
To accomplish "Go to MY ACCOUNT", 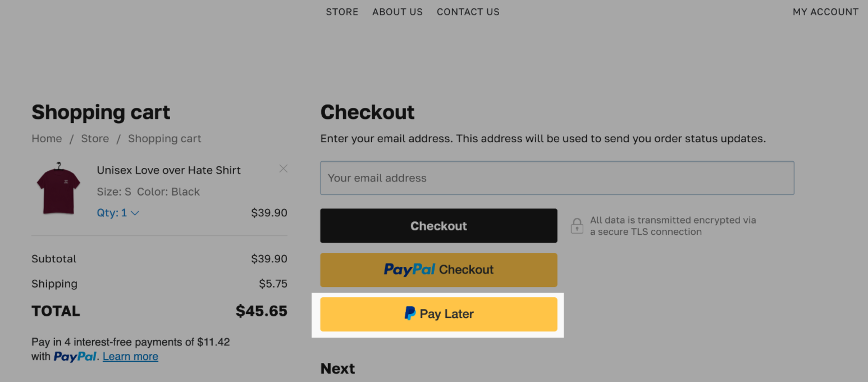I will point(825,11).
